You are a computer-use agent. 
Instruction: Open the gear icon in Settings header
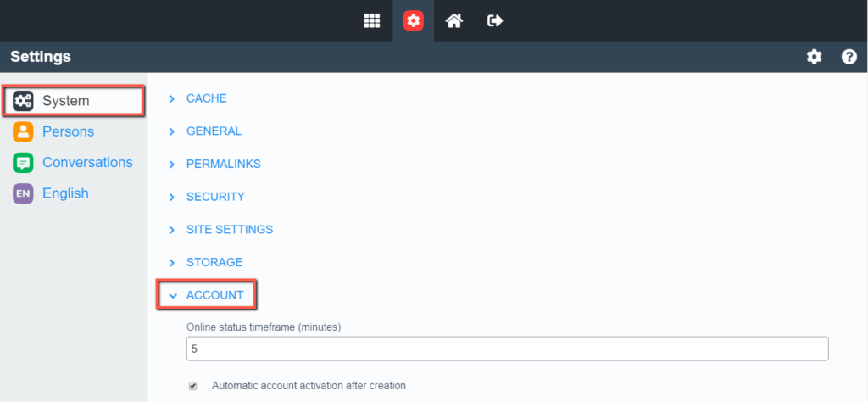click(x=814, y=57)
